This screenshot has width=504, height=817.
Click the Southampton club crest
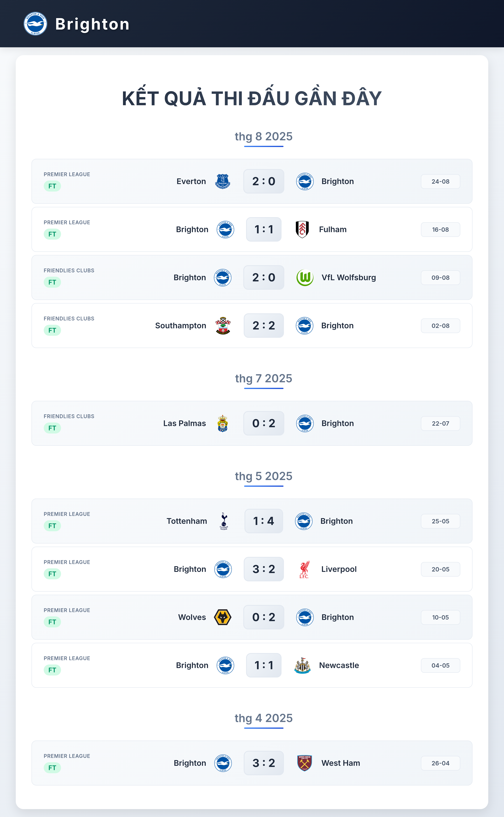click(223, 326)
